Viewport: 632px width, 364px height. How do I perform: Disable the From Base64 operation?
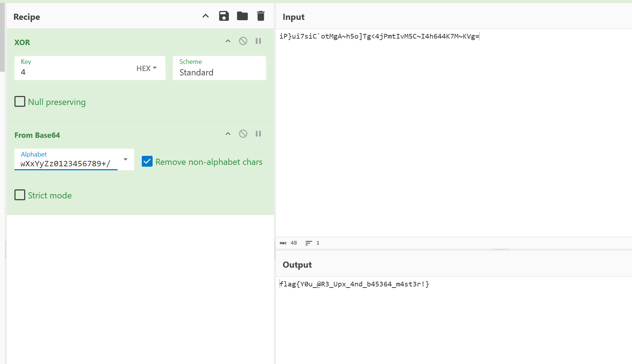pos(243,134)
